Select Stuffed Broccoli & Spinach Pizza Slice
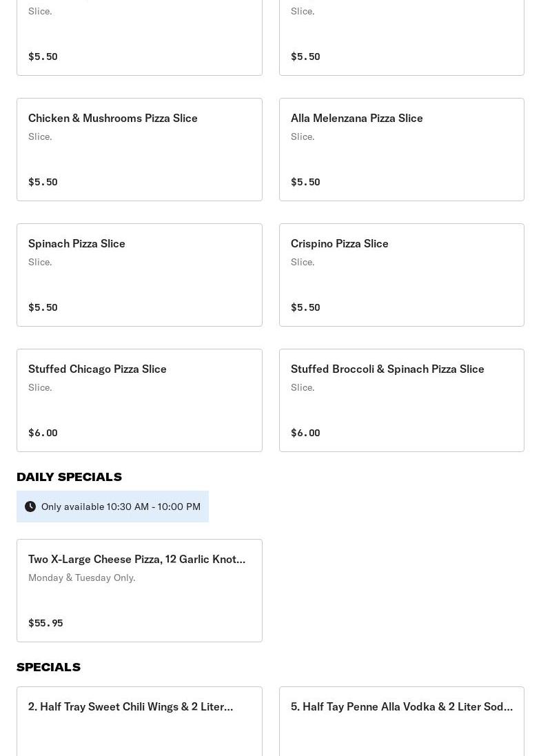This screenshot has height=756, width=541. pos(401,400)
